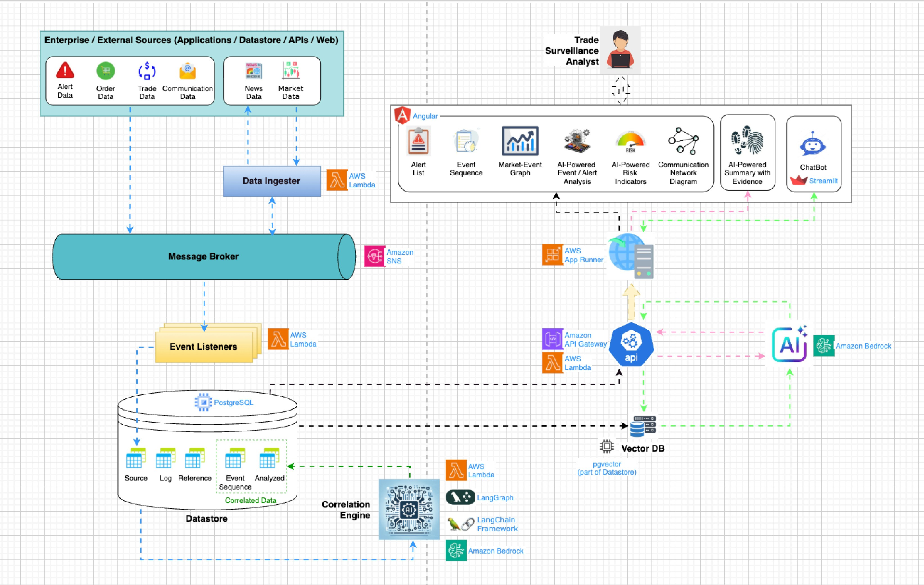Viewport: 924px width, 585px height.
Task: Select the Communication Data envelope icon
Action: tap(187, 71)
